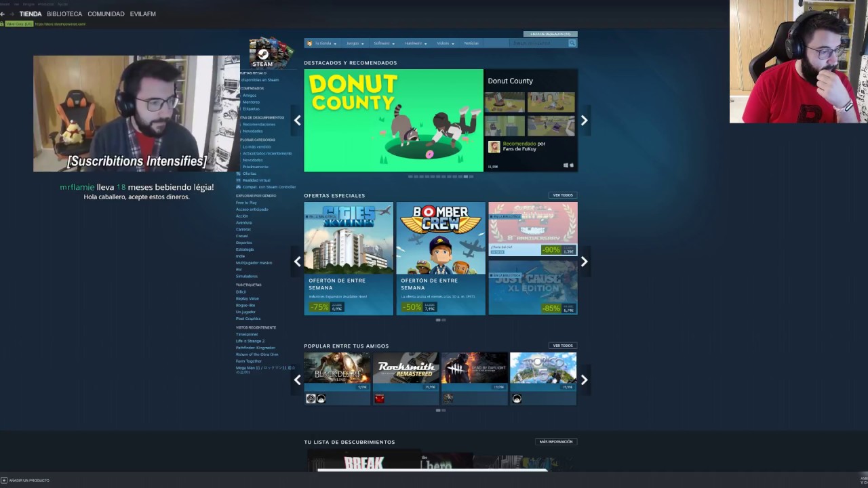
Task: Click the Lista de deseados button
Action: click(x=550, y=34)
